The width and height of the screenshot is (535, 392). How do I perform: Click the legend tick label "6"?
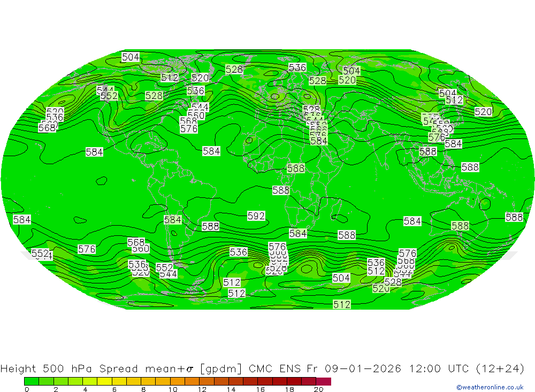pos(114,389)
